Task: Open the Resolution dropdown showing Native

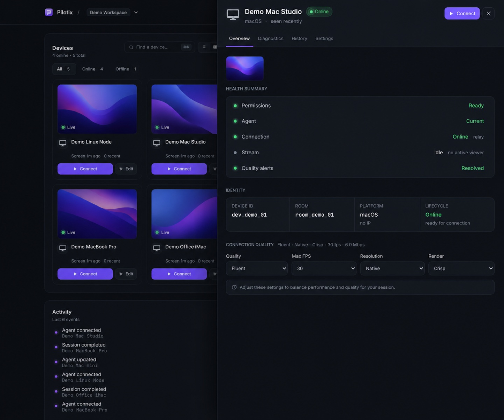Action: point(392,268)
